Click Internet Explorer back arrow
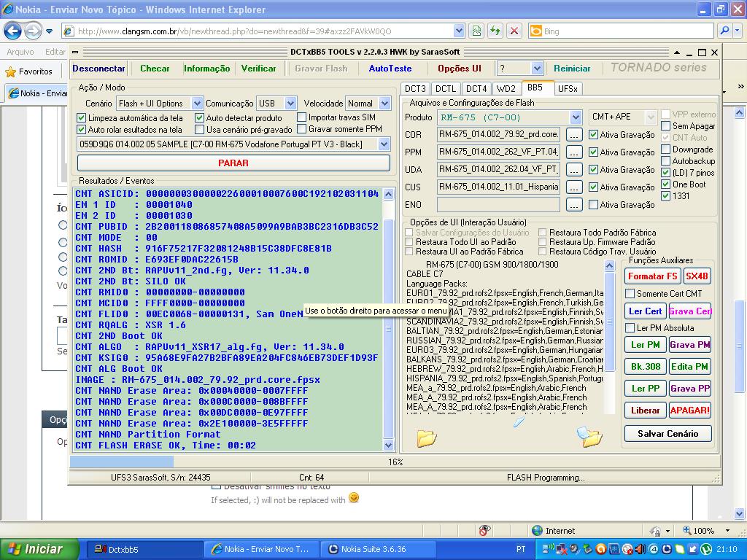Viewport: 747px width, 560px height. [12, 31]
